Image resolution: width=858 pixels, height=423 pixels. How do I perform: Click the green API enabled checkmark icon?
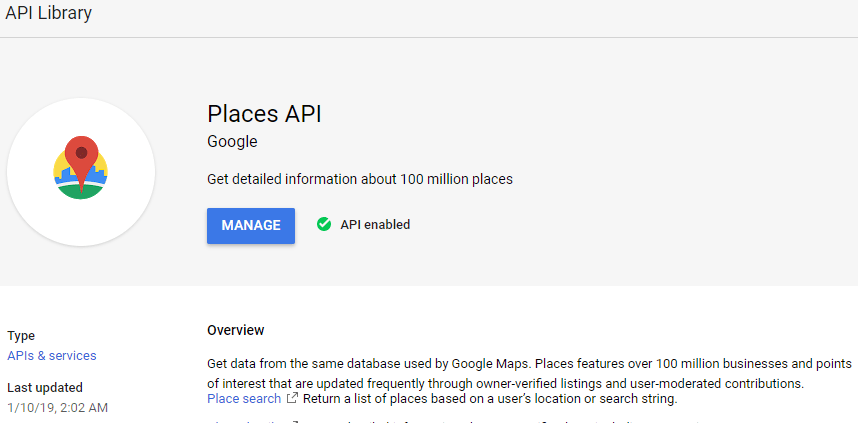324,225
